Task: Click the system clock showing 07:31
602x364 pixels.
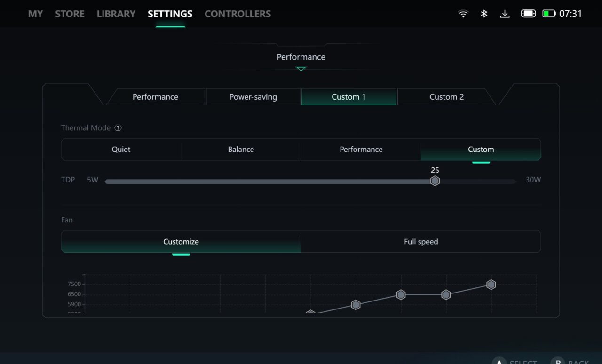Action: pyautogui.click(x=570, y=14)
